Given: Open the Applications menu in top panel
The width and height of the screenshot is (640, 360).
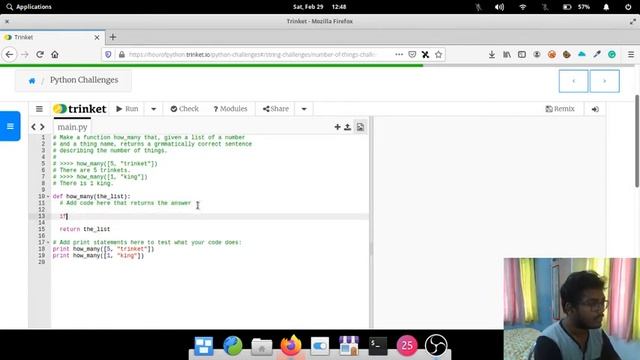Looking at the screenshot, I should pyautogui.click(x=29, y=7).
